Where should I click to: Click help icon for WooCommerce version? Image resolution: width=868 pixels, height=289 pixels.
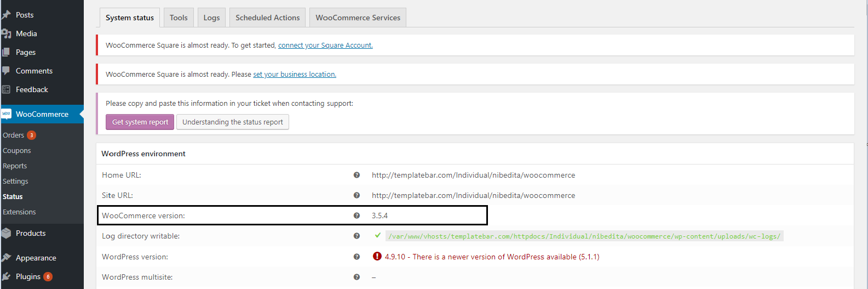(357, 216)
